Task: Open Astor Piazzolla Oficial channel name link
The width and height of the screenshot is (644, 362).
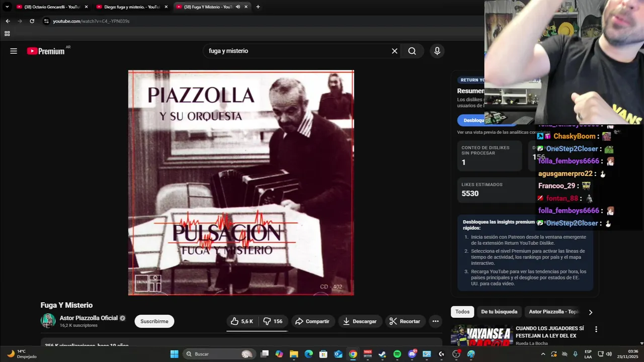Action: point(89,318)
